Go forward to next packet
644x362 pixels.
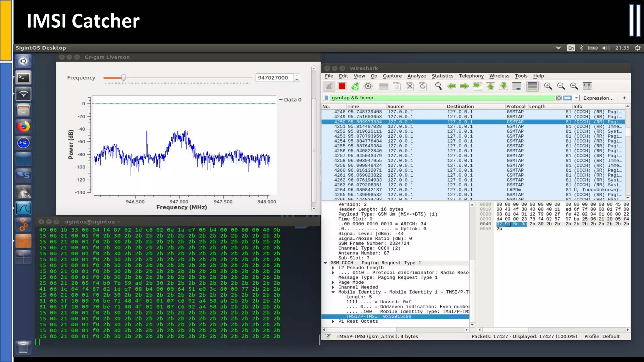pyautogui.click(x=464, y=86)
